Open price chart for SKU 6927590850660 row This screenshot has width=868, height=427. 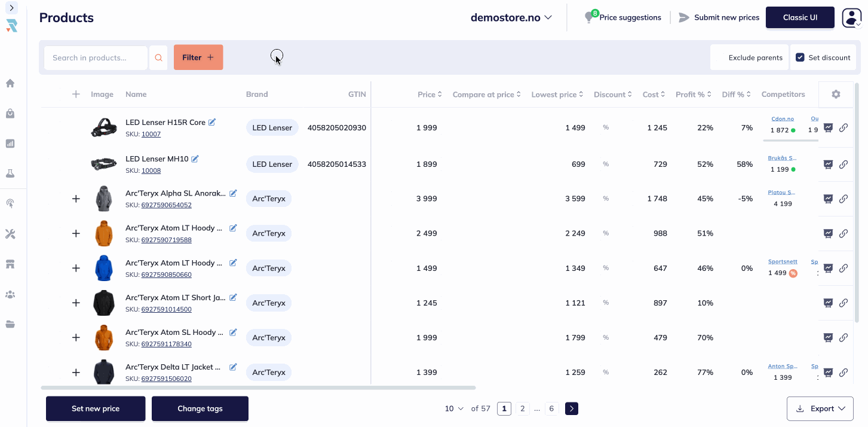[828, 268]
